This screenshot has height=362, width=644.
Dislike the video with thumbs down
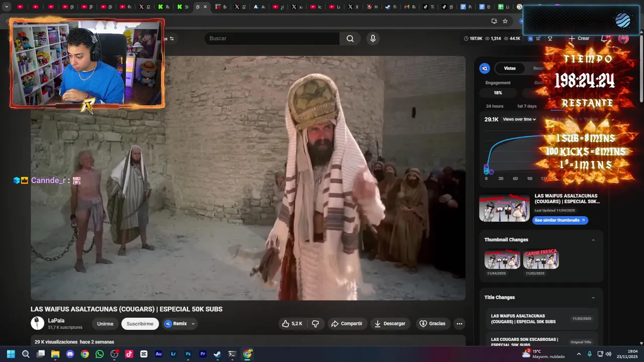(315, 324)
